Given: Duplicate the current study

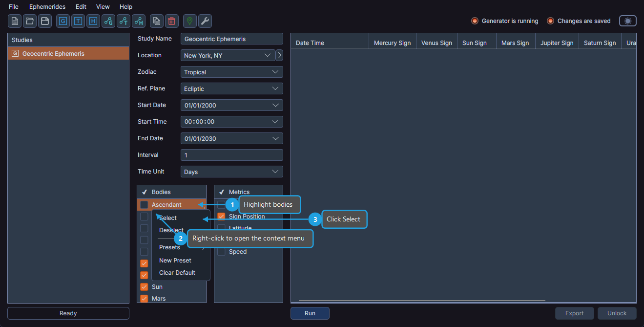Looking at the screenshot, I should [x=157, y=21].
